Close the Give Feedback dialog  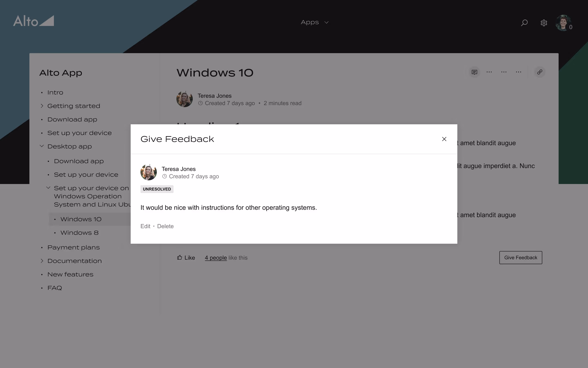pos(444,139)
